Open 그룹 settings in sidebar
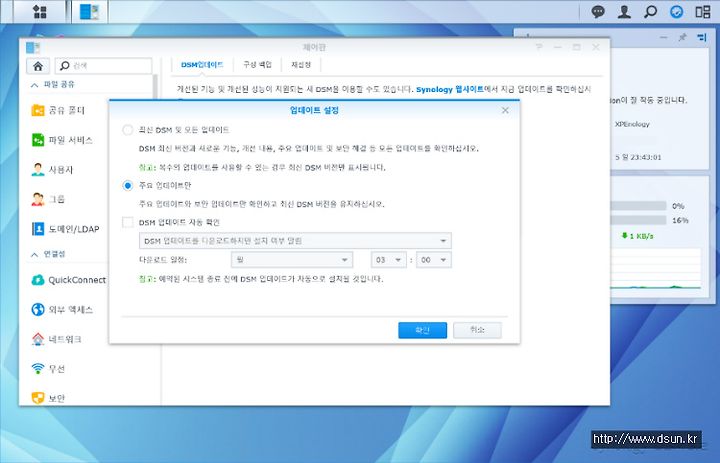This screenshot has height=463, width=720. (48, 199)
